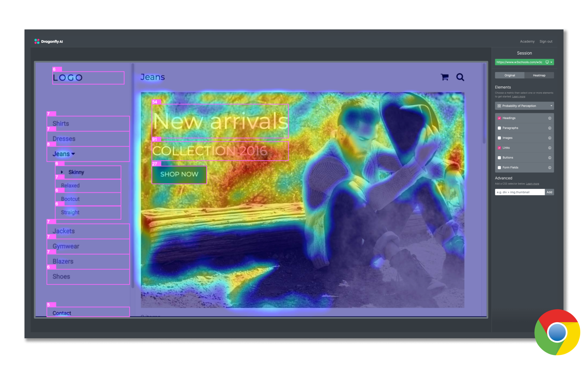Click info icon next to Images

pyautogui.click(x=550, y=138)
